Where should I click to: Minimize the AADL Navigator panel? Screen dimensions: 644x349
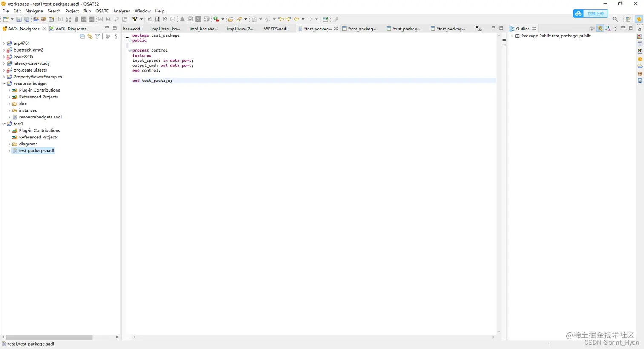coord(107,28)
